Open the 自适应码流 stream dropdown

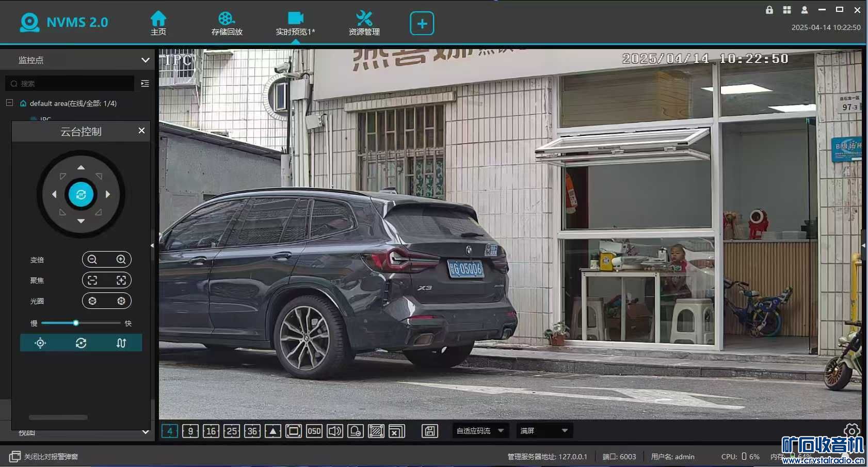pyautogui.click(x=481, y=431)
